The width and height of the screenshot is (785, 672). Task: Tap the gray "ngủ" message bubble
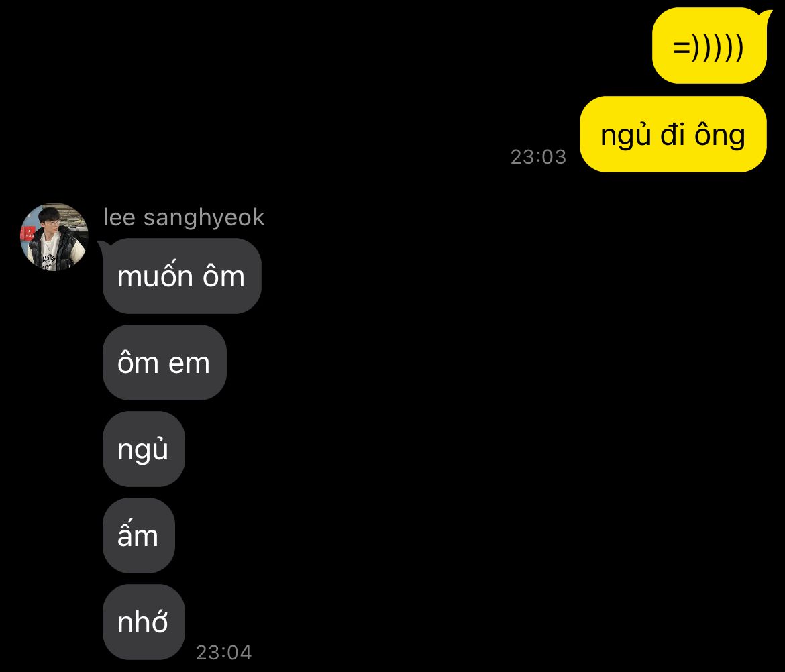(x=144, y=449)
